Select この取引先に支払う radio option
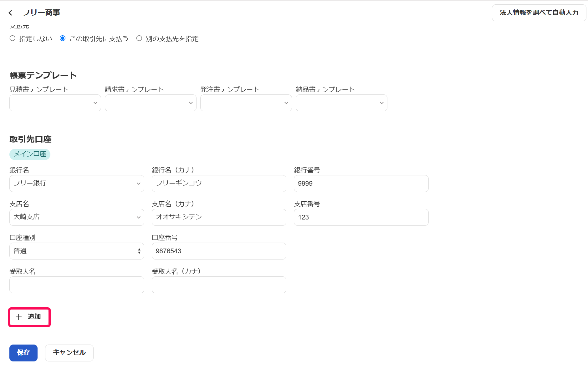588x378 pixels. coord(63,38)
